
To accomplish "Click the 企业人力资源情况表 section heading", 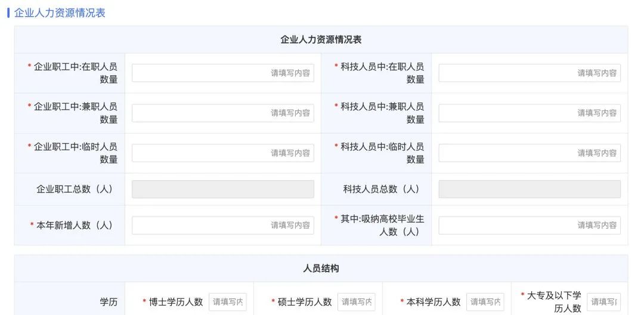I will click(x=60, y=13).
